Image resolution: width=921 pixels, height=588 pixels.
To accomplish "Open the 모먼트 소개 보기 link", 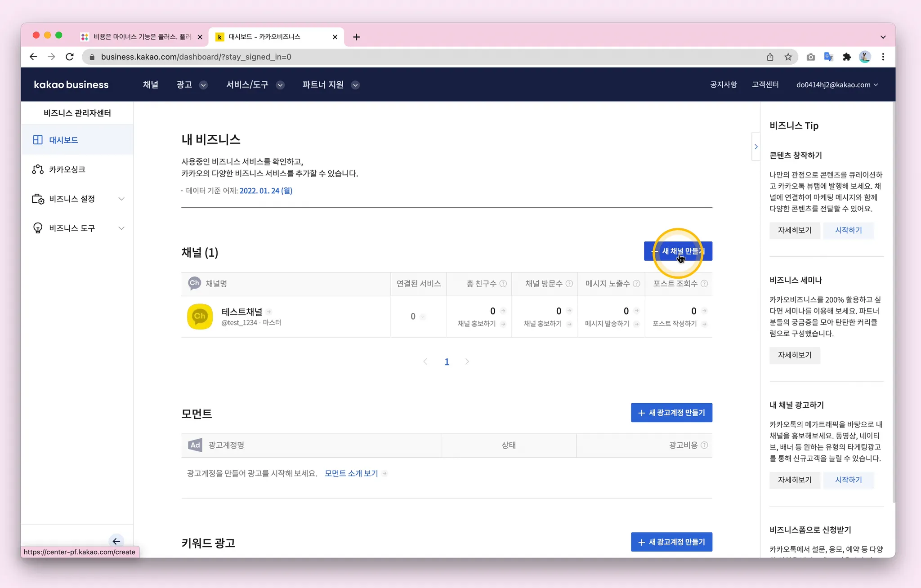I will point(351,473).
